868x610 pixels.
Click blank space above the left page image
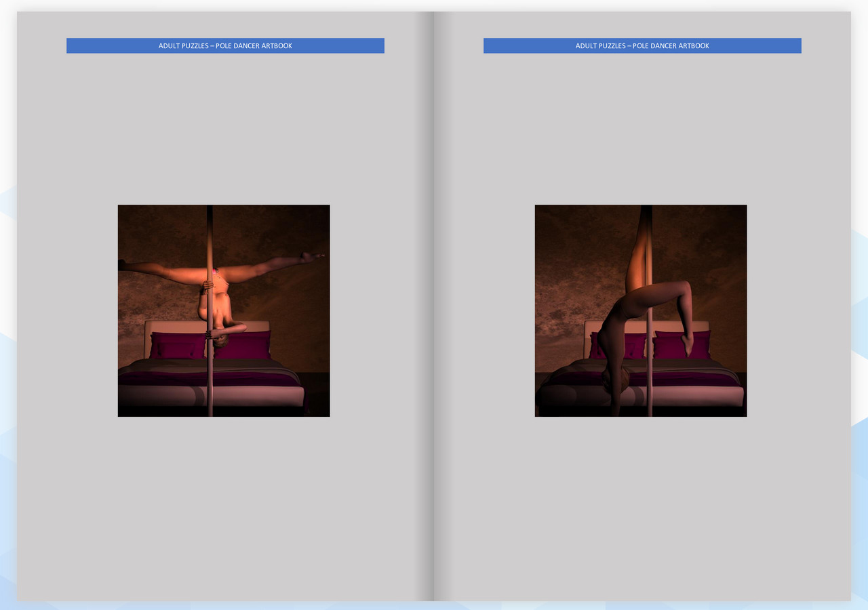[x=224, y=129]
